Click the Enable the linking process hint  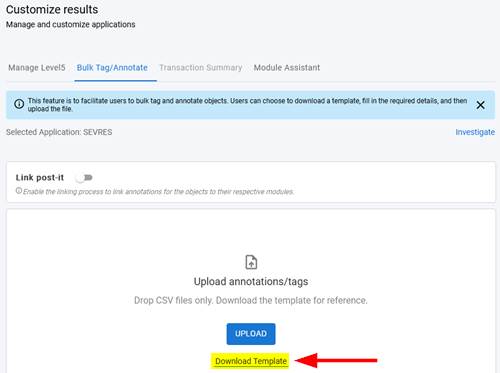pyautogui.click(x=158, y=192)
